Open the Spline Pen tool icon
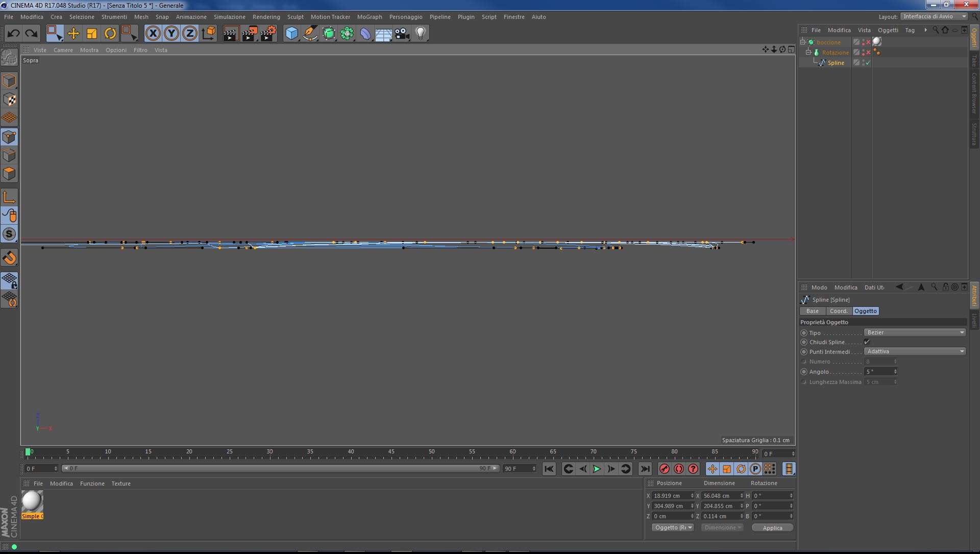Screen dimensions: 980x554 310,34
